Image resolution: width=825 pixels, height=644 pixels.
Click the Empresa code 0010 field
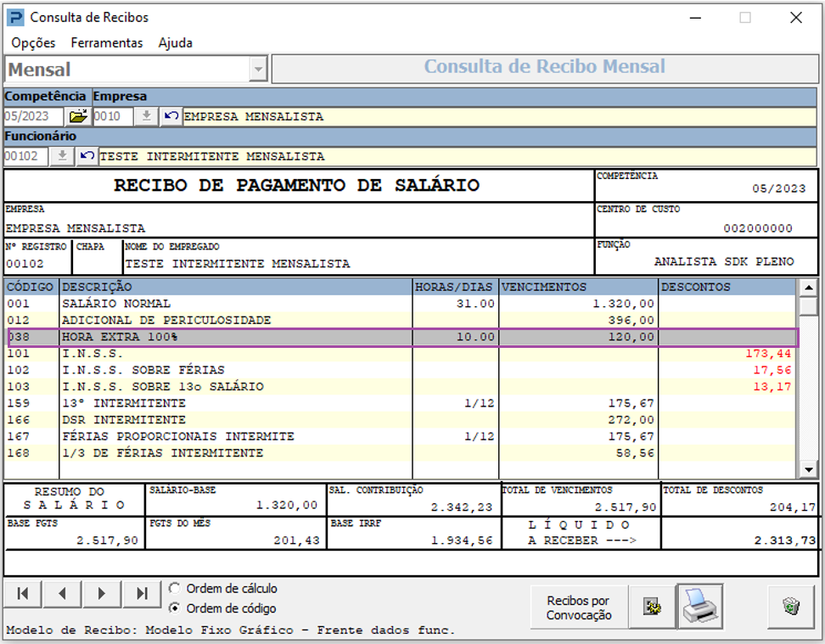113,116
